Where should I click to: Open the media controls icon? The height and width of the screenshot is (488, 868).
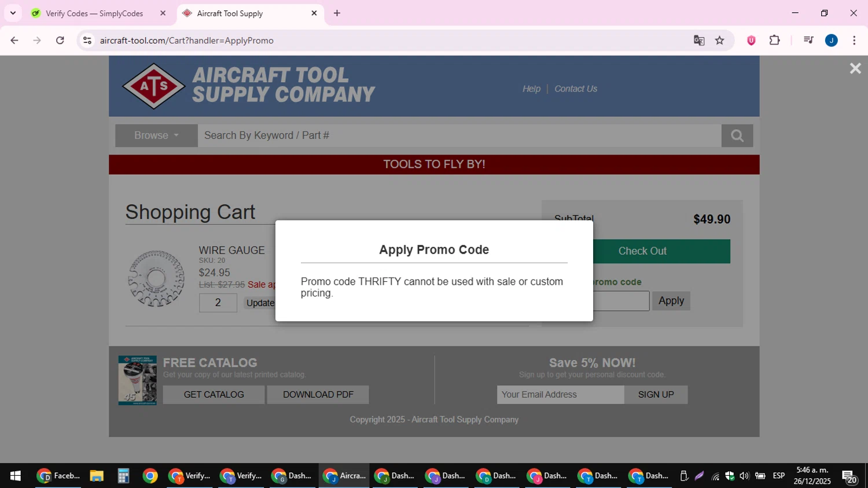808,41
